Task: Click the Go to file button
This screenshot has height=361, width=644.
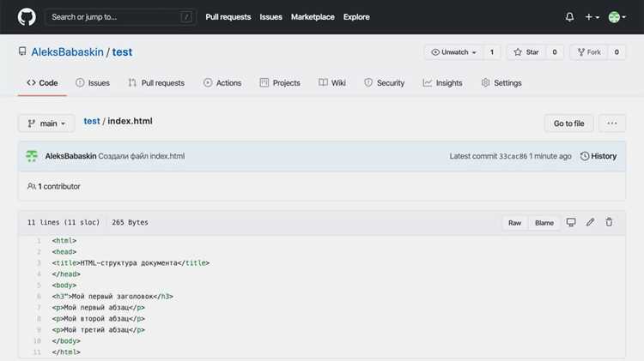Action: click(568, 123)
